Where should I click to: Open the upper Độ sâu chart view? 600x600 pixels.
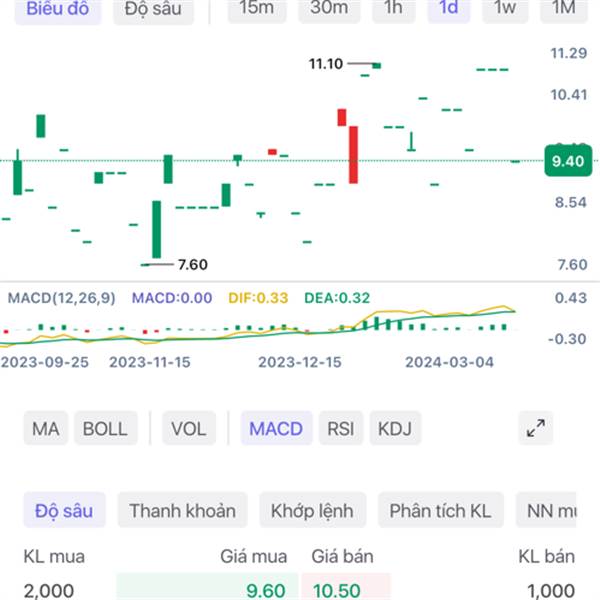coord(153,9)
